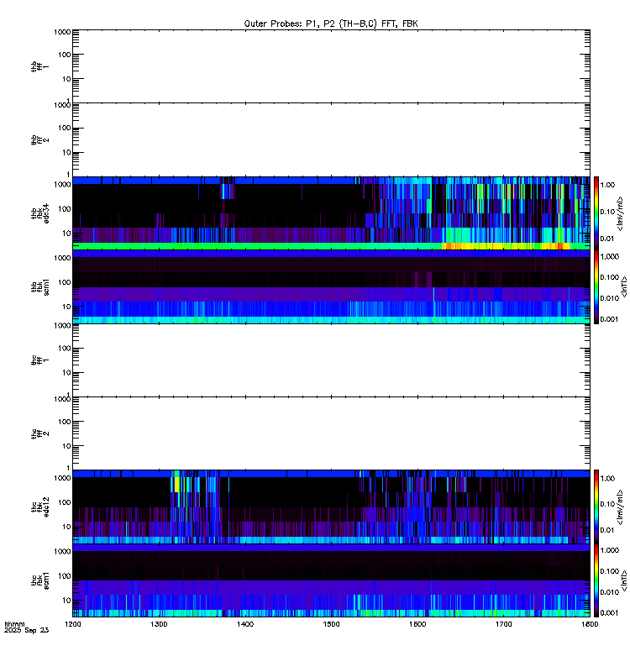Click the "10" tick of thc fbk edc12 panel
Image resolution: width=630 pixels, height=672 pixels.
pos(67,527)
